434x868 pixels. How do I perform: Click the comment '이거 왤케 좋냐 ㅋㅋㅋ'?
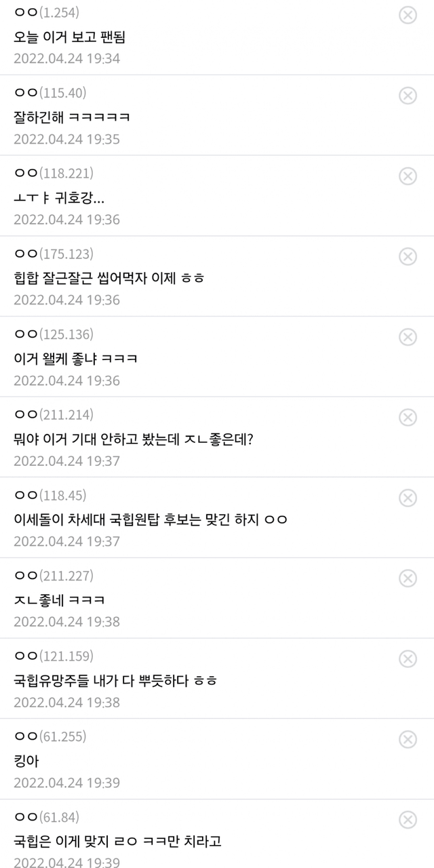coord(75,359)
